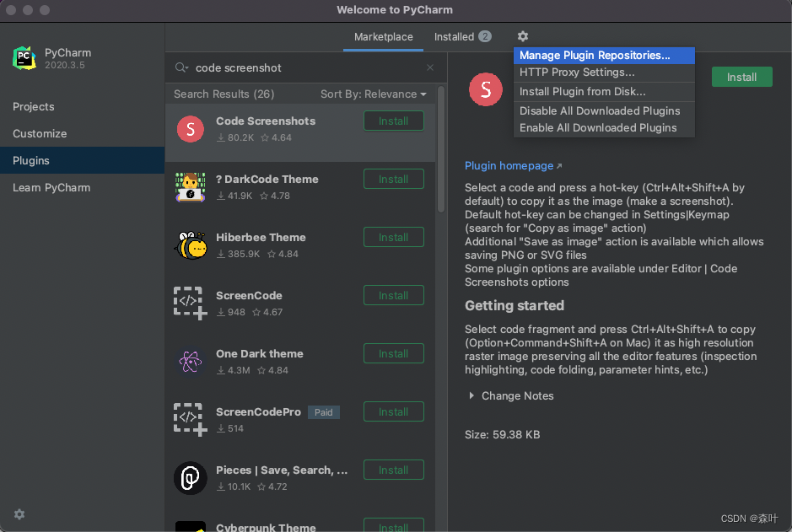Open Customize in the sidebar
792x532 pixels.
[x=83, y=134]
